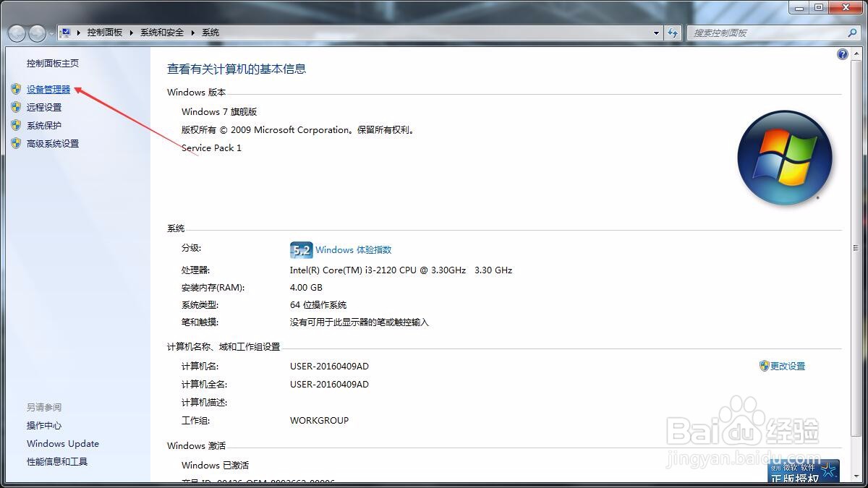Click the refresh button by address bar
The height and width of the screenshot is (488, 868).
[x=673, y=33]
